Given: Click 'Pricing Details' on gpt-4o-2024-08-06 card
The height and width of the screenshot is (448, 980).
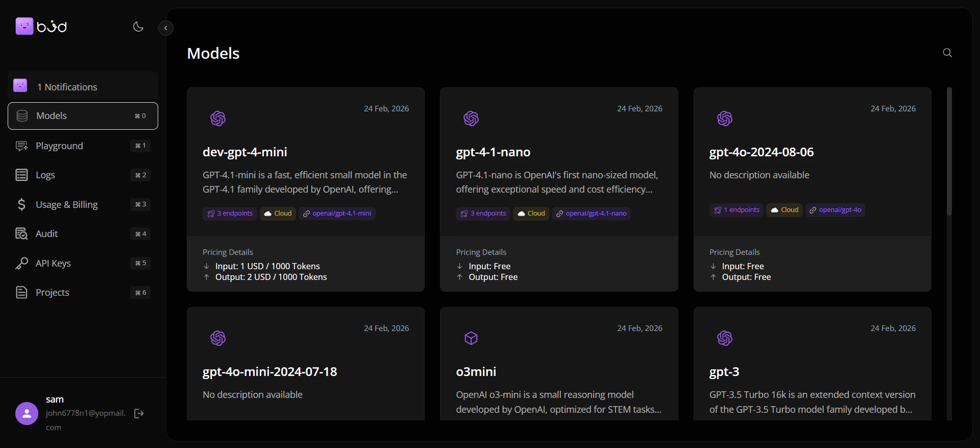Looking at the screenshot, I should [x=734, y=252].
